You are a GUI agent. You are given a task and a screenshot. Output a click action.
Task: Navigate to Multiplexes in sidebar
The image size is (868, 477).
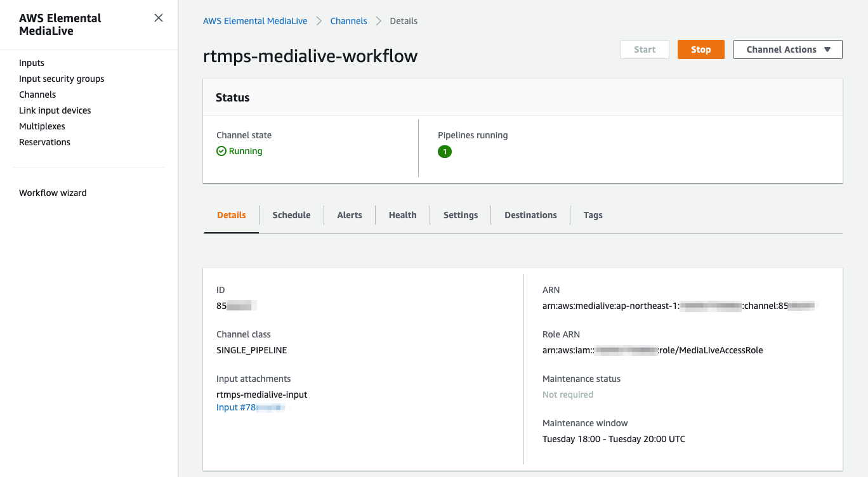[42, 126]
